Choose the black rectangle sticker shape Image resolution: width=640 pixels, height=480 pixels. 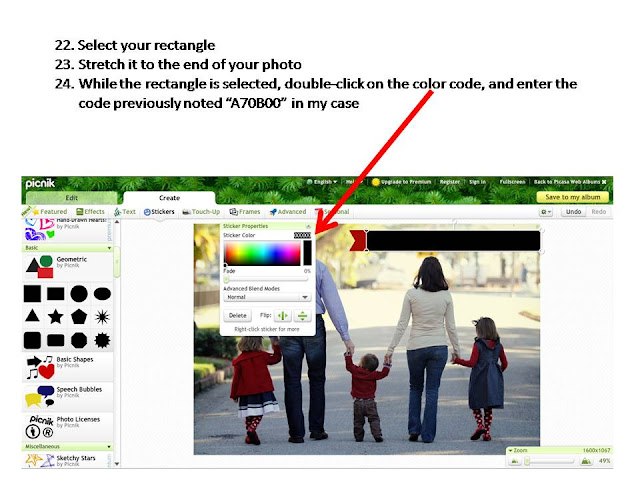pyautogui.click(x=56, y=293)
